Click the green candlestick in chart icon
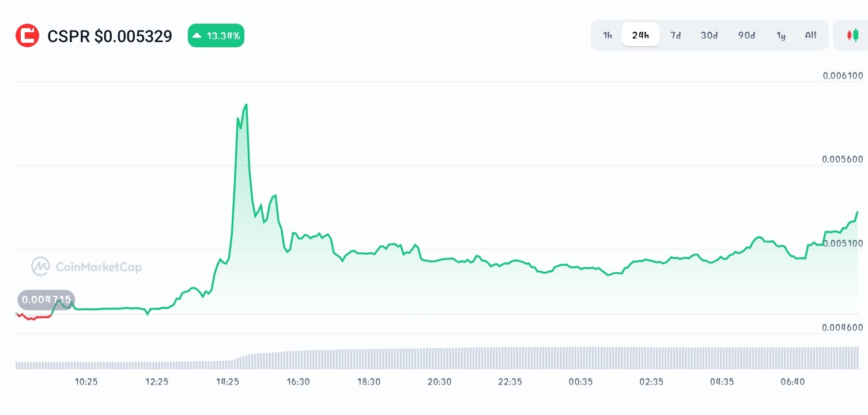The image size is (868, 415). (x=856, y=35)
